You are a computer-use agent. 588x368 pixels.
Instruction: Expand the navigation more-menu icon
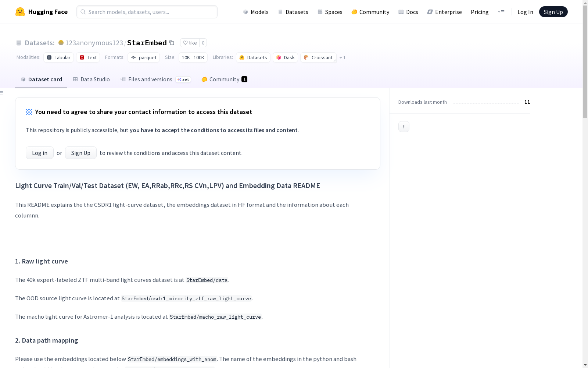[x=501, y=12]
